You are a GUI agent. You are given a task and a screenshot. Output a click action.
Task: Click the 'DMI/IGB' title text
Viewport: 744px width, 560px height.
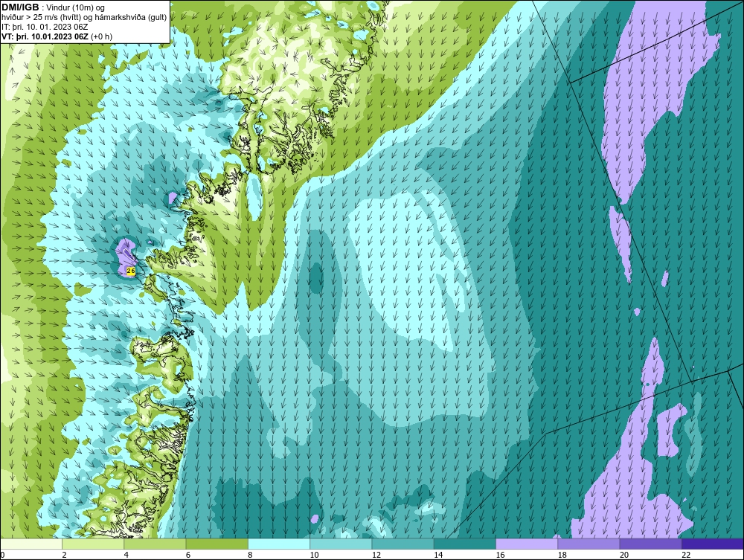(20, 7)
